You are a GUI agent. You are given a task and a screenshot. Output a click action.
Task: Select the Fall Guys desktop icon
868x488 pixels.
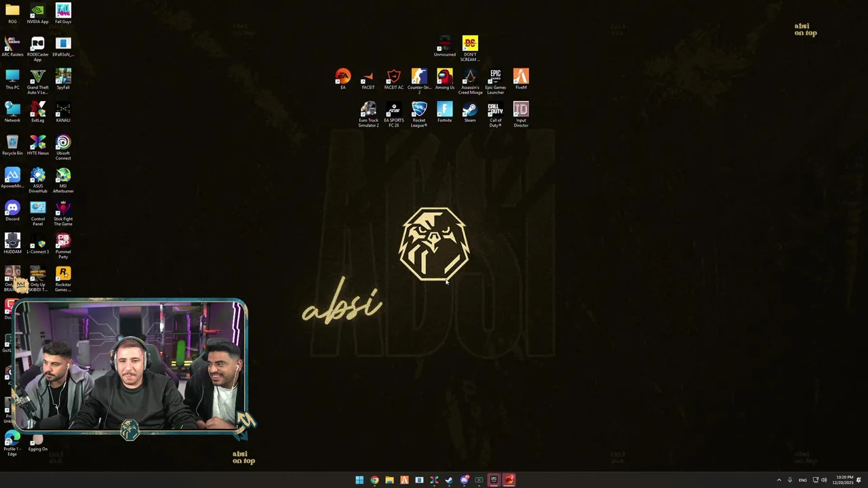click(63, 14)
